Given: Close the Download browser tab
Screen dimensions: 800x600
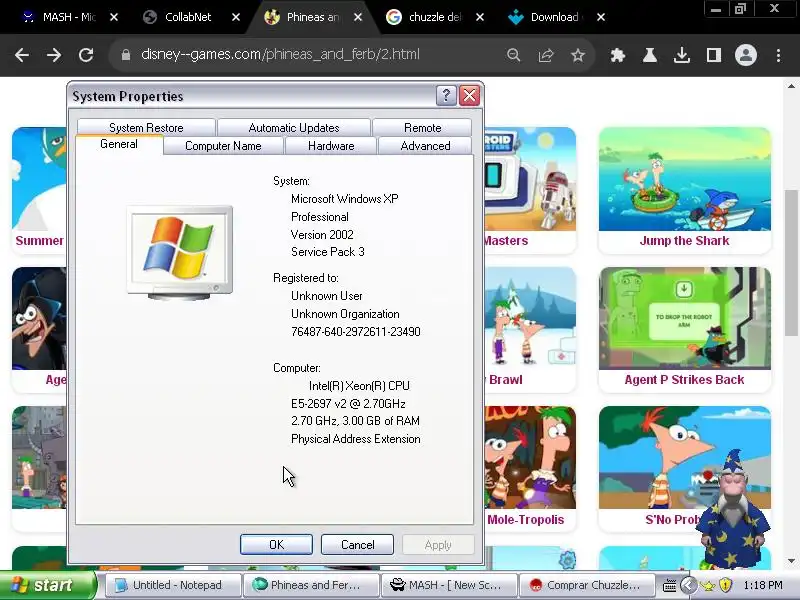Looking at the screenshot, I should [x=601, y=17].
